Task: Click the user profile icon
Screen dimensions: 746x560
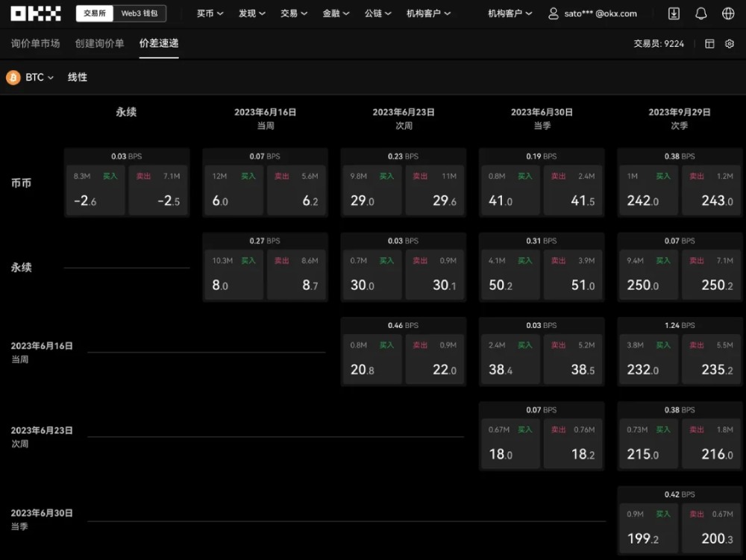Action: click(x=554, y=13)
